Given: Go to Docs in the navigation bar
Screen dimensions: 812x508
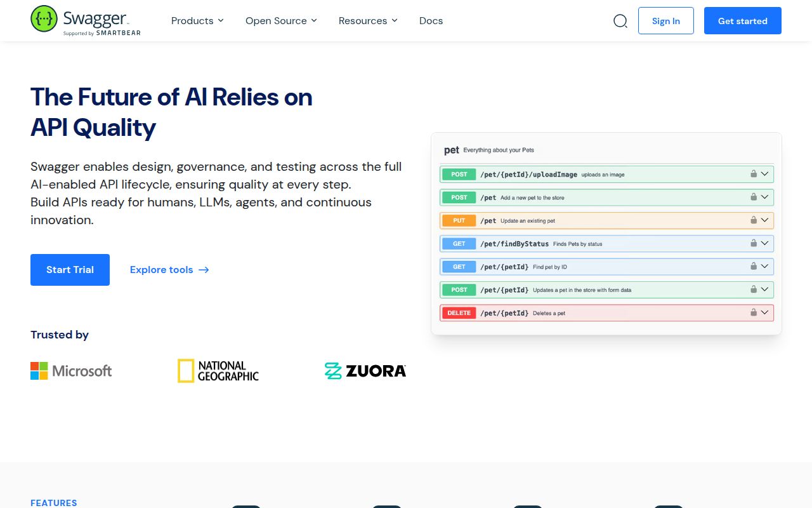Looking at the screenshot, I should [x=431, y=21].
